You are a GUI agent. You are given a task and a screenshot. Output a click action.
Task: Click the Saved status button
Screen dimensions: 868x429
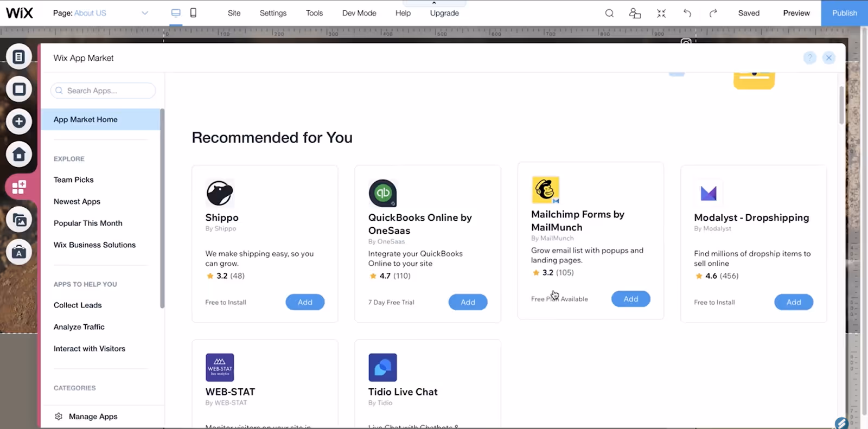(x=749, y=13)
